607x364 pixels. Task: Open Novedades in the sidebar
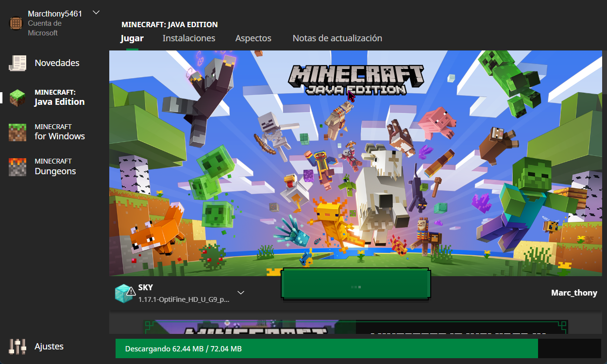[x=57, y=63]
